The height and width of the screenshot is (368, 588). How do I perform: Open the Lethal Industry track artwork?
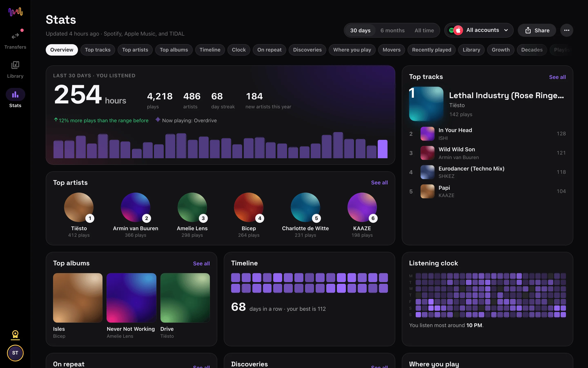(426, 104)
